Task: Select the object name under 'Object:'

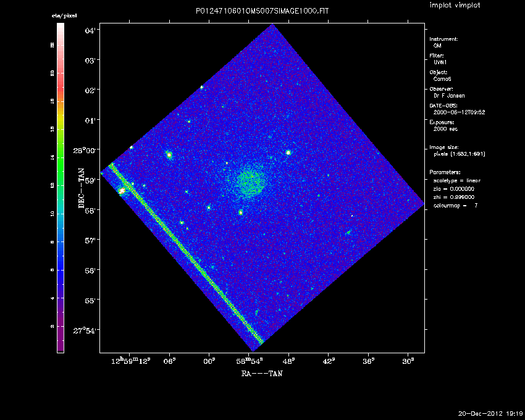Action: (x=442, y=79)
